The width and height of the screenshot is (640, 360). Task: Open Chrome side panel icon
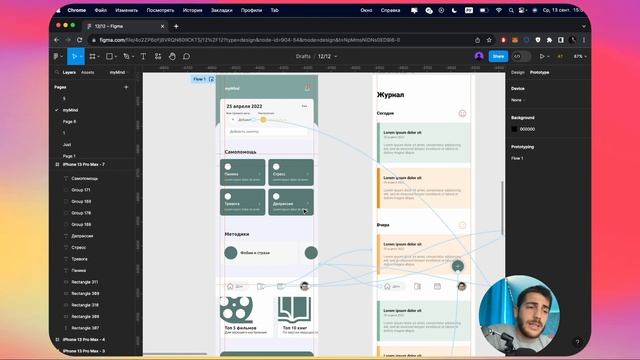(561, 40)
